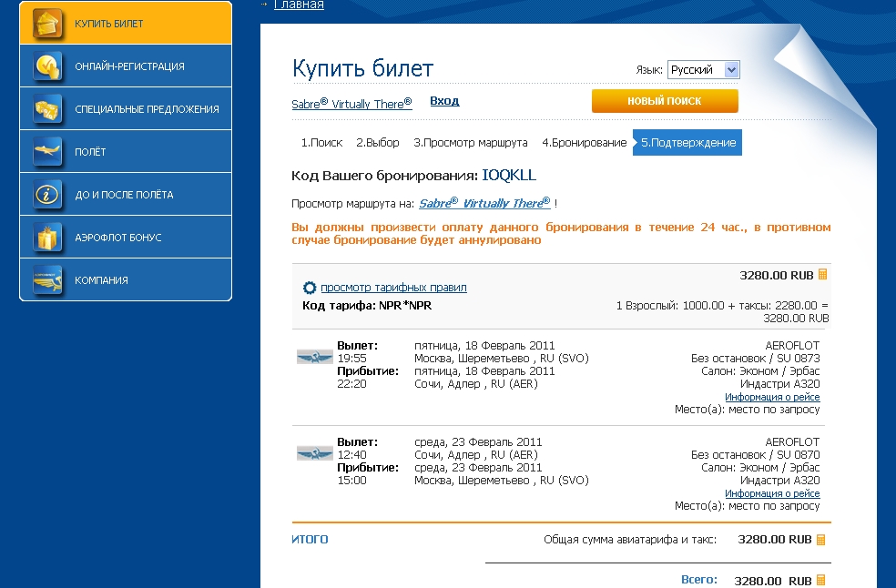
Task: Click the airplane icon next to Полёт
Action: 47,151
